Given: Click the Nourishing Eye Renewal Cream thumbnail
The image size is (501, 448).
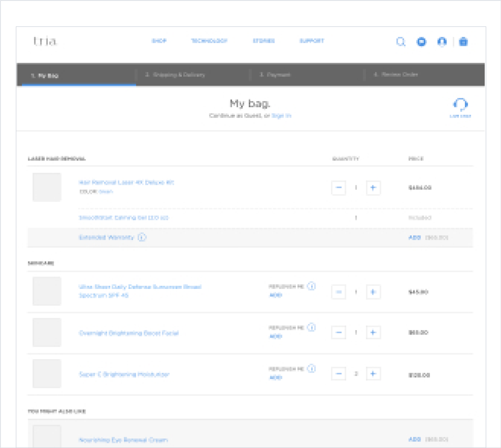Looking at the screenshot, I should (47, 436).
